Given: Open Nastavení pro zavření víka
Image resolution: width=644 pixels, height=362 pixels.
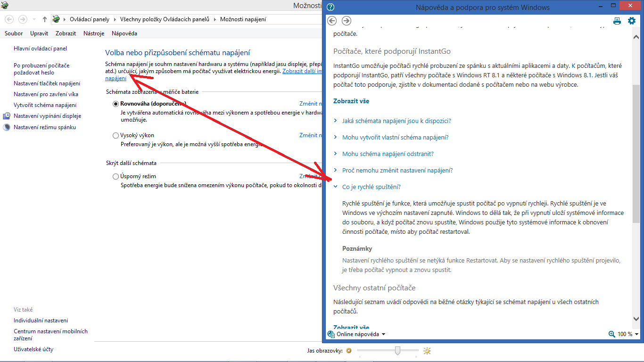Looking at the screenshot, I should [x=46, y=94].
